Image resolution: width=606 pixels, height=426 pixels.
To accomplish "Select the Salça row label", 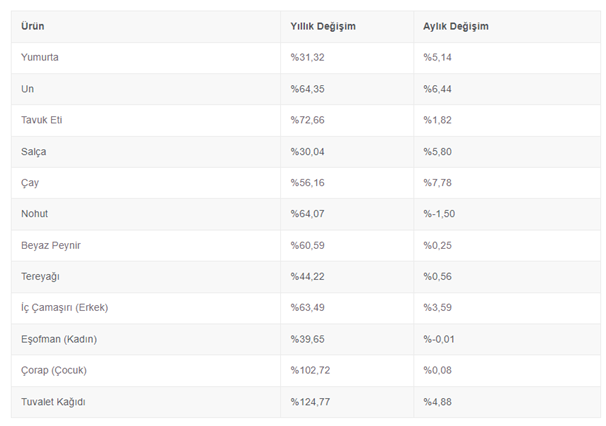I will (x=33, y=152).
